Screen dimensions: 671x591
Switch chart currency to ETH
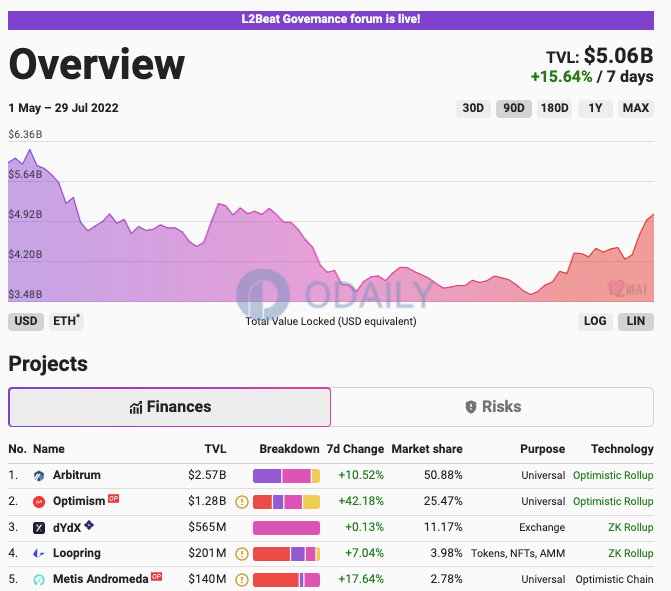coord(66,321)
